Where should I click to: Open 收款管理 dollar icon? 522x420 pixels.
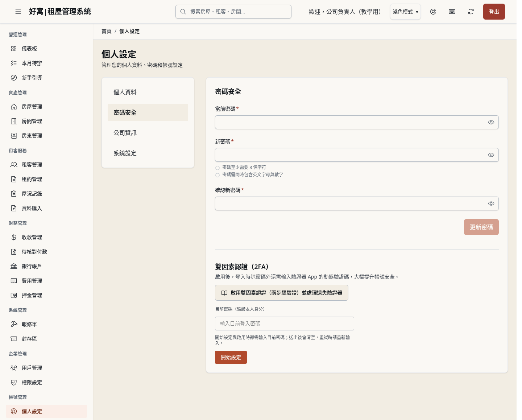tap(14, 237)
